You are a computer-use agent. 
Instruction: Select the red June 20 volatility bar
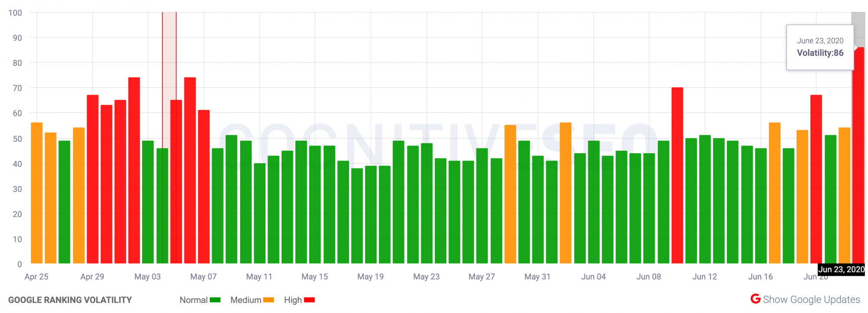pyautogui.click(x=816, y=179)
